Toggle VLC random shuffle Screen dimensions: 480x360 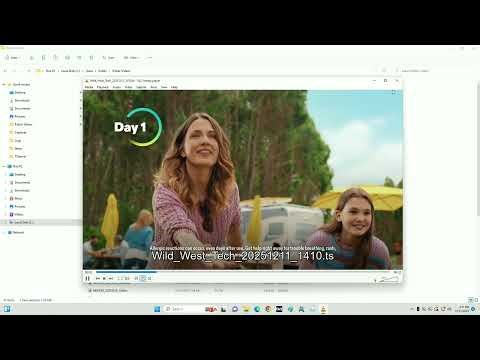click(x=149, y=278)
